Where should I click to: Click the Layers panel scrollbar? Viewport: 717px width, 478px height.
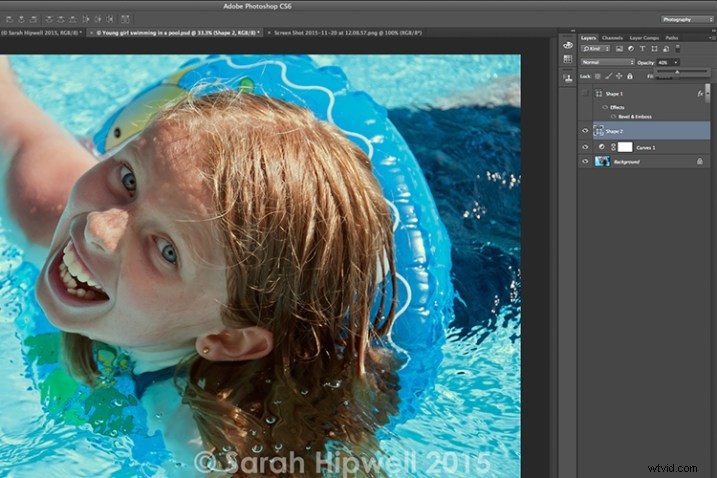coord(708,93)
